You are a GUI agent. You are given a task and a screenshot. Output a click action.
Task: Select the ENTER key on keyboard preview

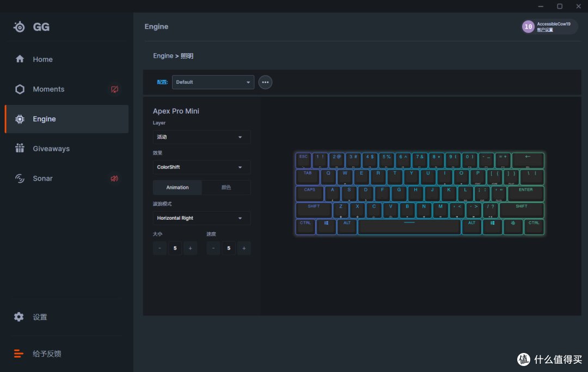[526, 193]
